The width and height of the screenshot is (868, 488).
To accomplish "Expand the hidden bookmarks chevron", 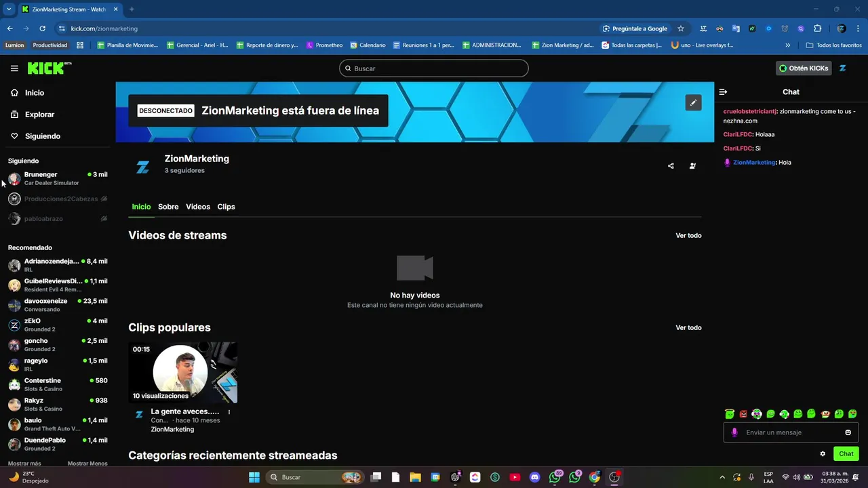I will pos(788,45).
